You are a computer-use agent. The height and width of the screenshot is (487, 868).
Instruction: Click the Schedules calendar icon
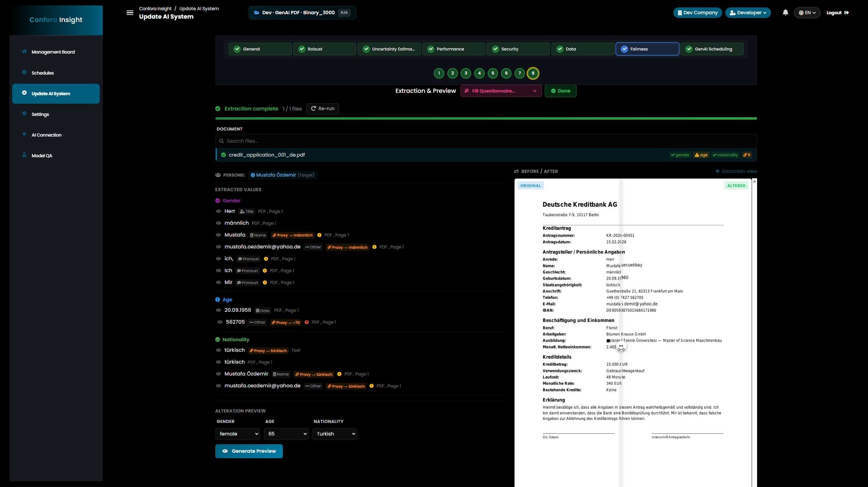click(x=24, y=72)
